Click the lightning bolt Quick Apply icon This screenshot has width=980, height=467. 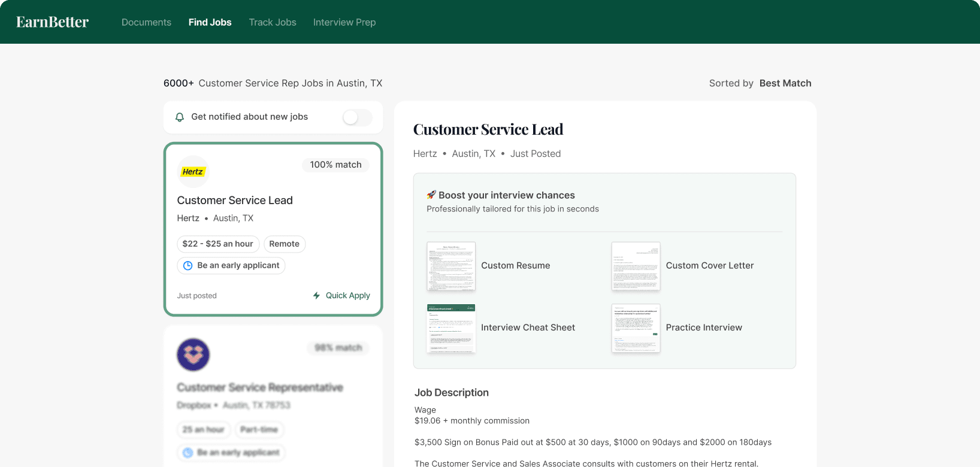pos(316,296)
